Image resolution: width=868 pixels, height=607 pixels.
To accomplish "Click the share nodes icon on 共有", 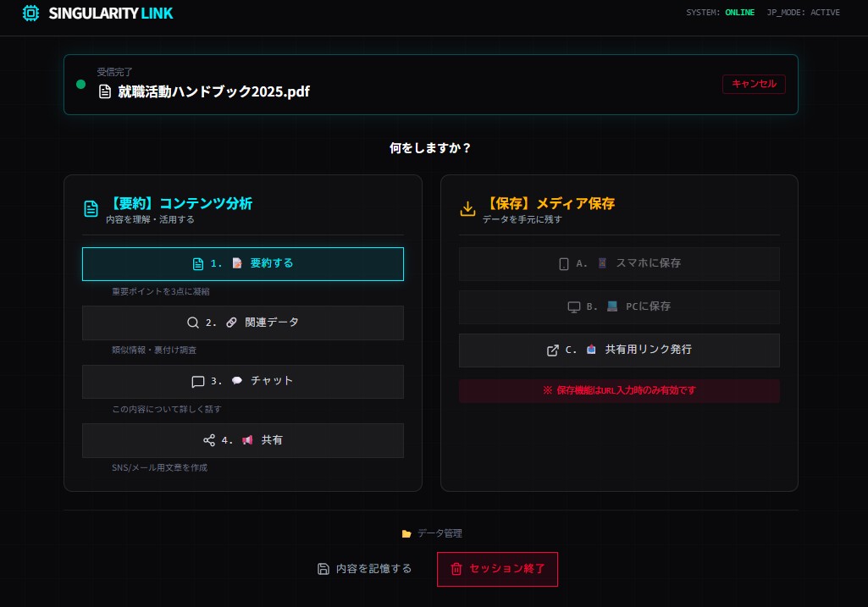I will click(209, 440).
